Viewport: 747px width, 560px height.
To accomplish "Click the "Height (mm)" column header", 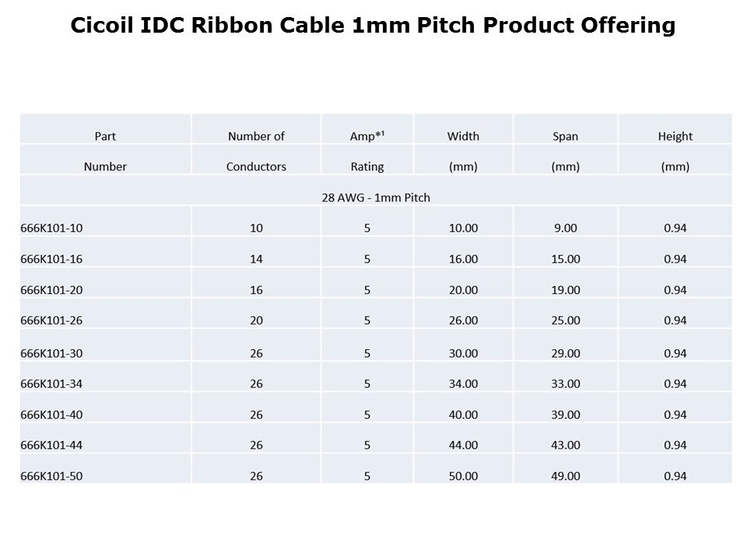I will click(x=675, y=151).
